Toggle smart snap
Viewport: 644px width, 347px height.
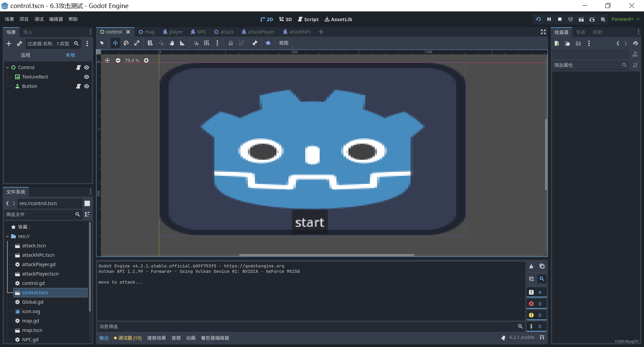[196, 43]
